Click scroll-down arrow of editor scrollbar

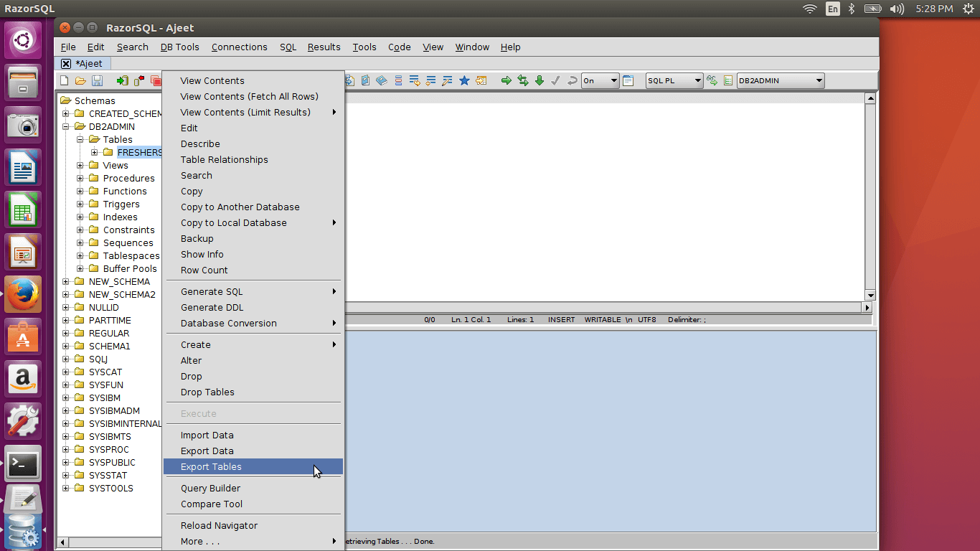870,295
